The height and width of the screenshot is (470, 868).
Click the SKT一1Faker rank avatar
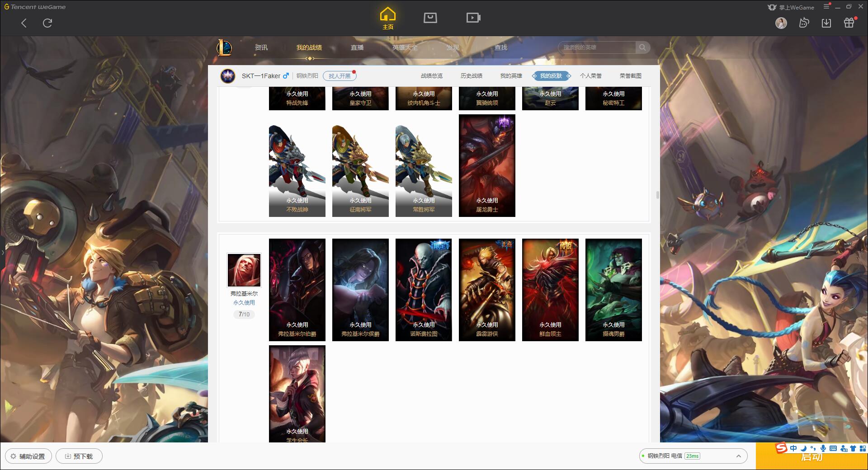(x=228, y=76)
